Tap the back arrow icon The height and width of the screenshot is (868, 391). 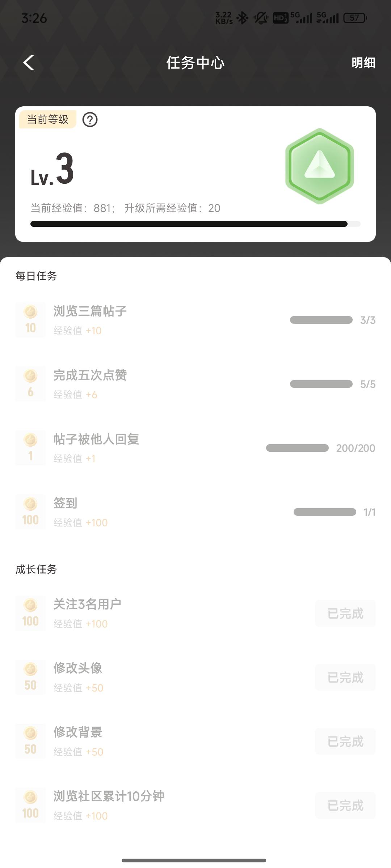(x=29, y=63)
